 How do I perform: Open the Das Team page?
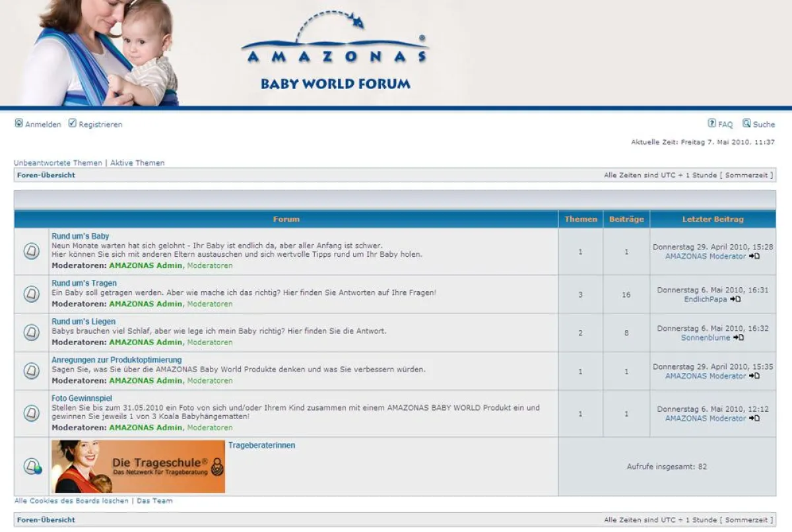(154, 500)
